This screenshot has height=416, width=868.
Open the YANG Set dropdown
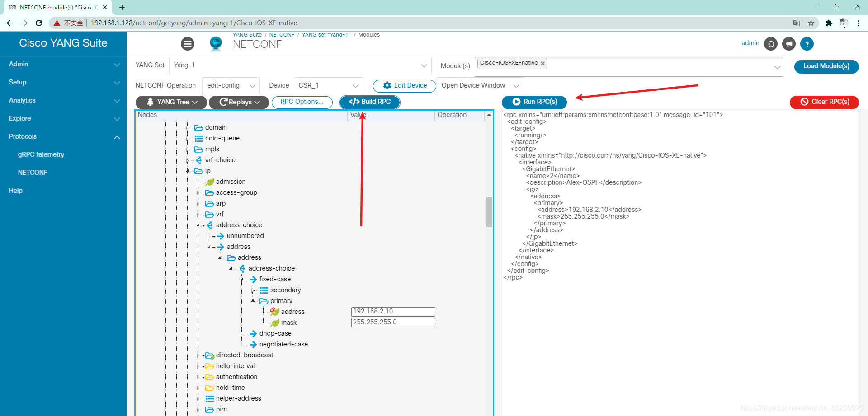(300, 65)
